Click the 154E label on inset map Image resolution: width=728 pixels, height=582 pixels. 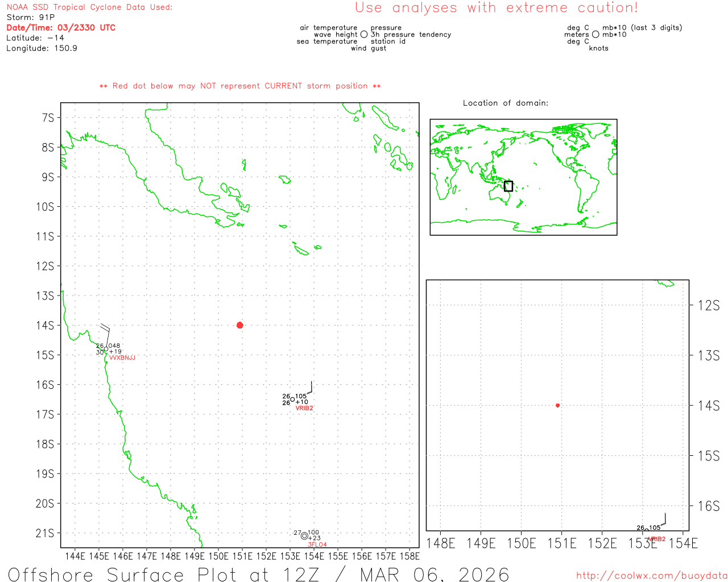(x=683, y=543)
